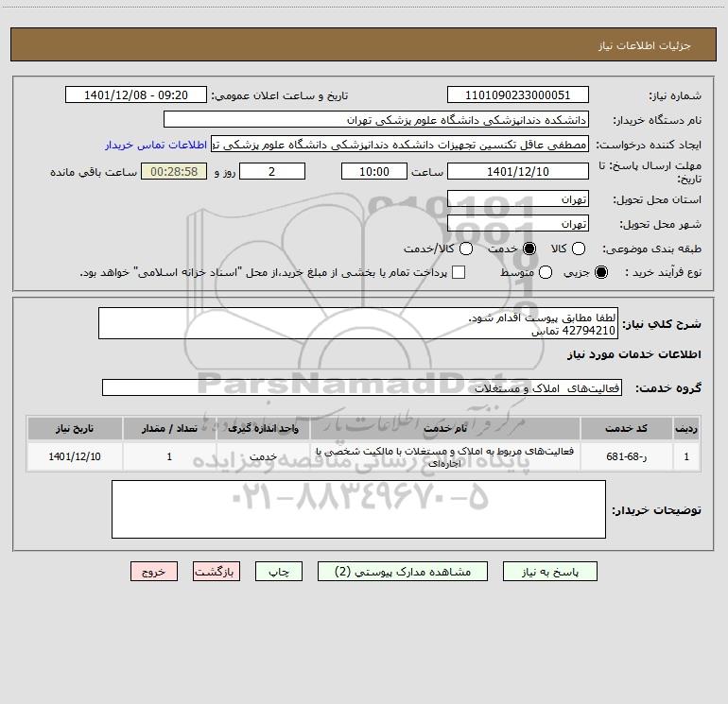Click the جزئیات اطلاعات نیاز header title

(x=644, y=45)
